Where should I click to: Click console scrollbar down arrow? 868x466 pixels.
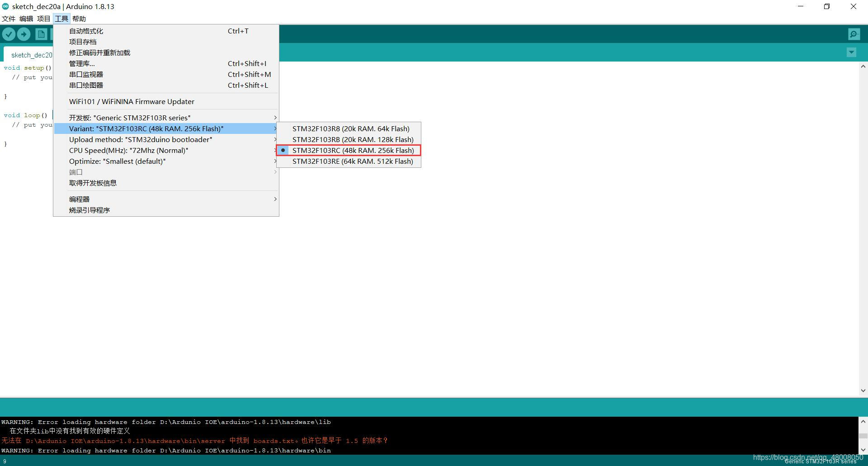click(x=863, y=450)
